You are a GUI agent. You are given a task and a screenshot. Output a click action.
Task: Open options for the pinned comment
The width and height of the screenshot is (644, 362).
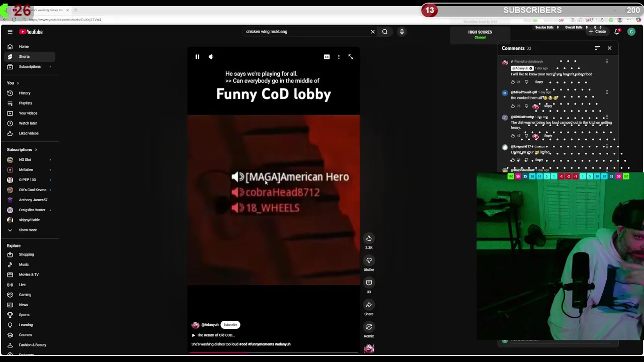(607, 61)
